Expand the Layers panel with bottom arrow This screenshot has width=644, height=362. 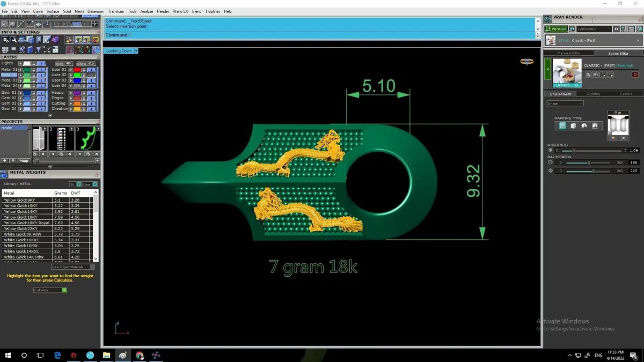point(50,115)
